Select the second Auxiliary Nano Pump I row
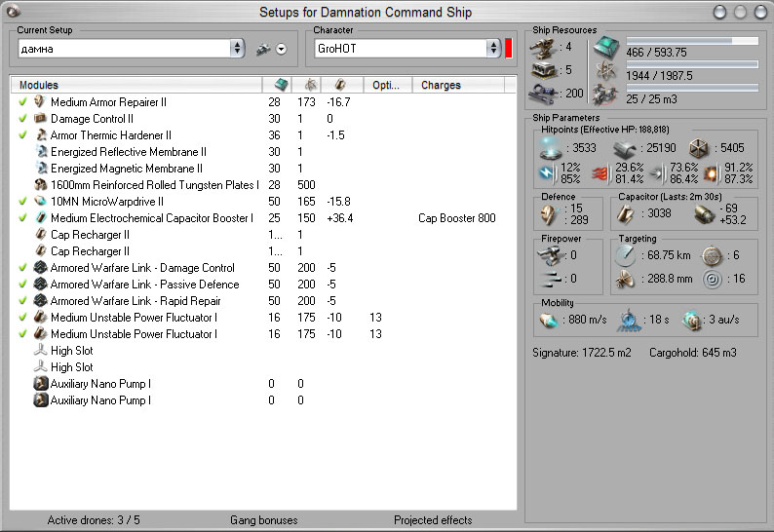Image resolution: width=774 pixels, height=532 pixels. pos(263,400)
